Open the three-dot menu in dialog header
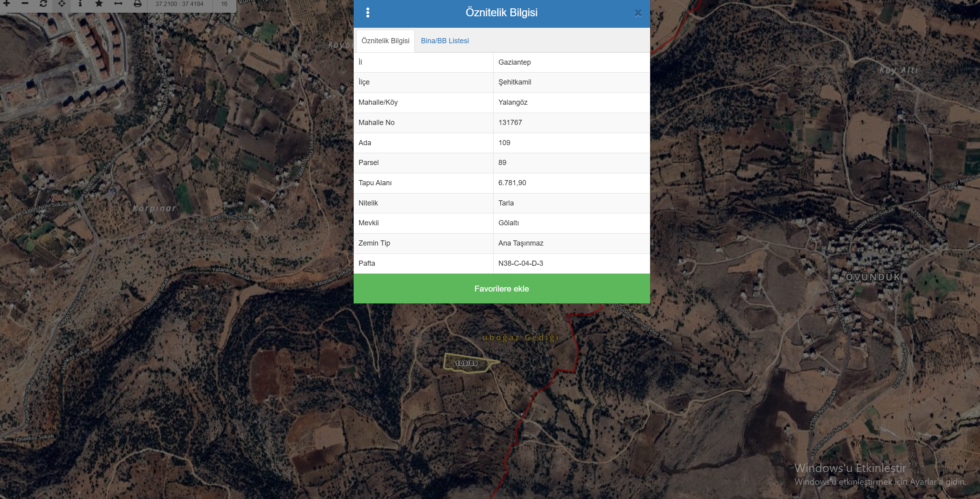The width and height of the screenshot is (980, 499). [368, 13]
